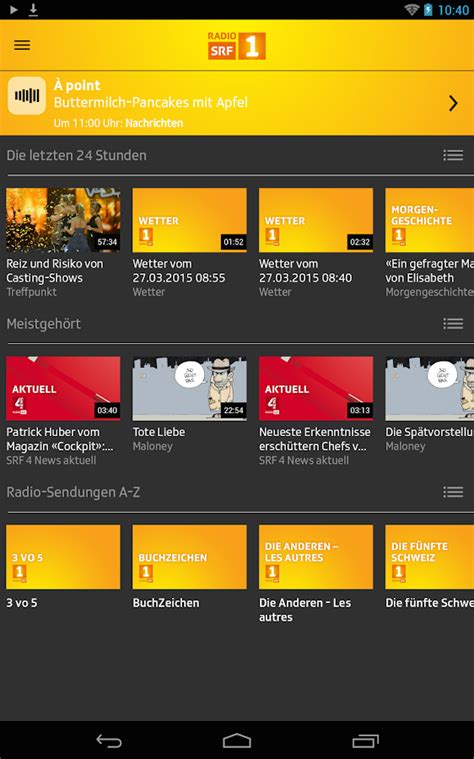474x759 pixels.
Task: Tap 57:34 duration badge
Action: click(107, 242)
